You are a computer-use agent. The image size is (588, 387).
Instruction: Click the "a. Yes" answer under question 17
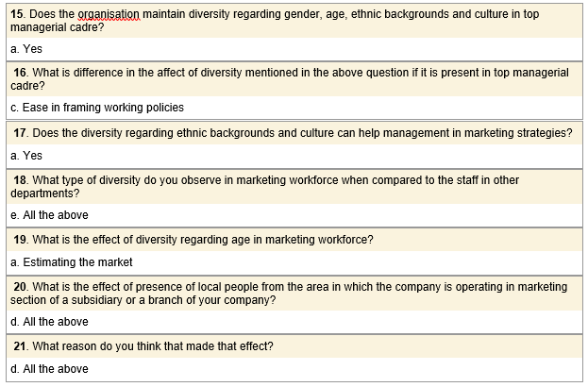(x=26, y=155)
